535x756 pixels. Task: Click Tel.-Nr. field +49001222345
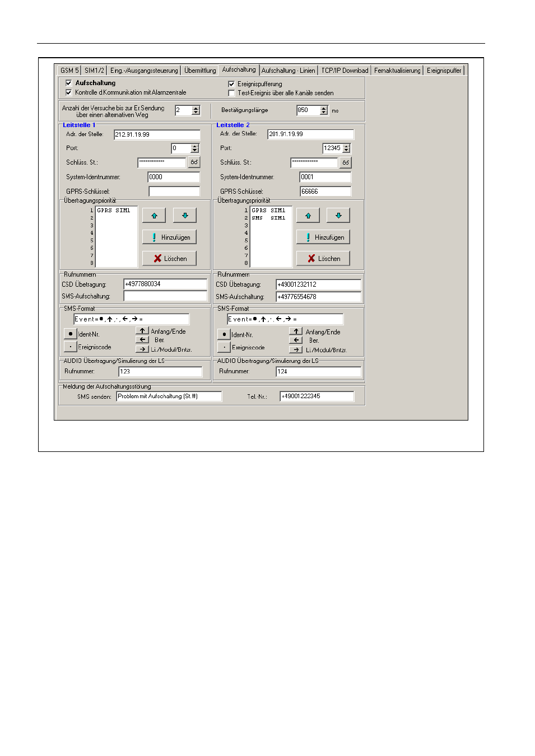(317, 396)
